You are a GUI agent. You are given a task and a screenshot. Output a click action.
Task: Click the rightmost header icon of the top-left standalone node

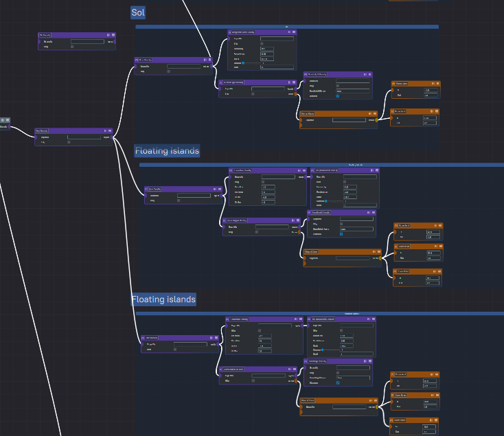click(113, 35)
